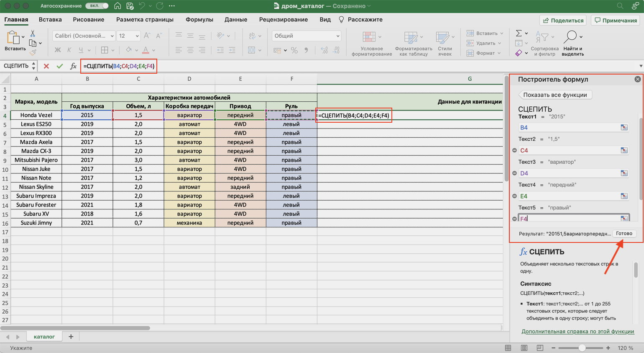Open the Формулы ribbon tab
Viewport: 644px width, 353px height.
click(x=199, y=20)
